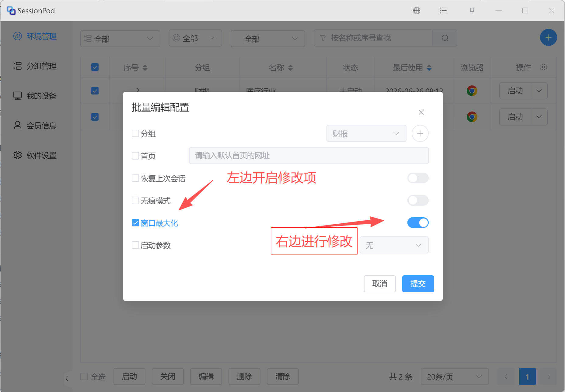Click Chrome browser icon in first row

pos(472,91)
